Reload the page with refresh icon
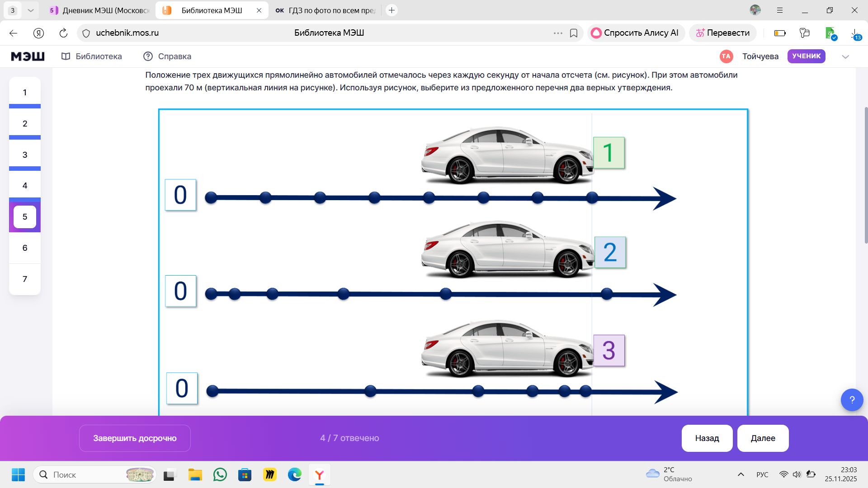868x488 pixels. (x=63, y=33)
